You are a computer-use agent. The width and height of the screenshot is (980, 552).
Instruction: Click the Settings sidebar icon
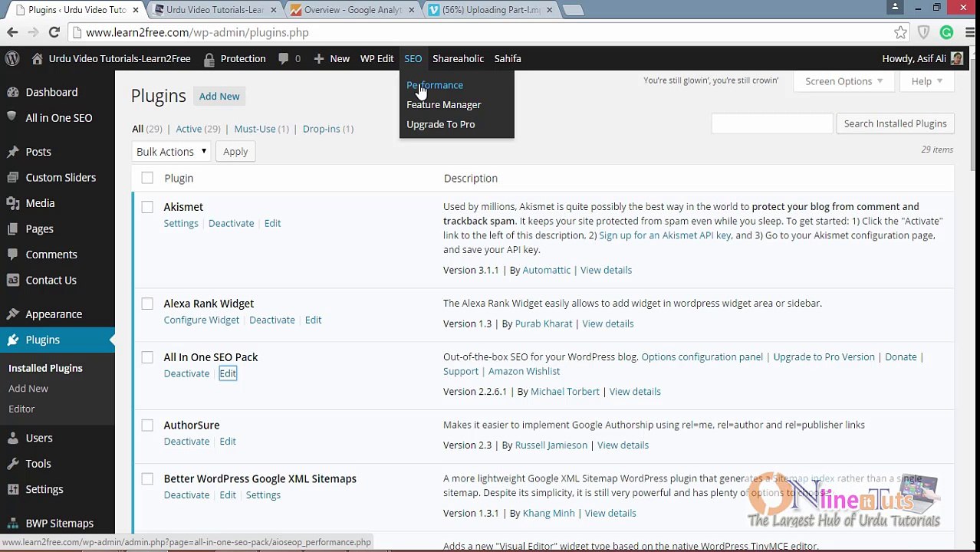12,489
